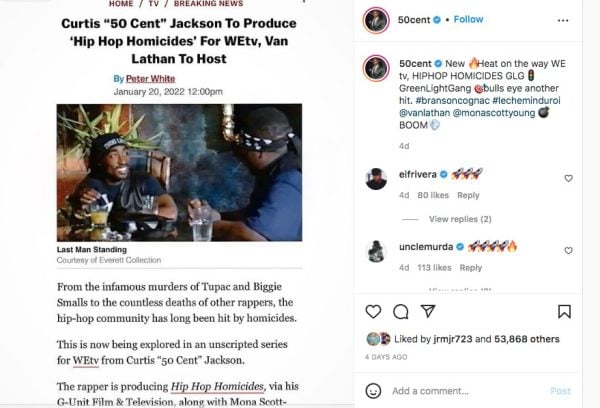Like elfrivera's comment with heart
Screen dimensions: 600x408
[x=569, y=178]
